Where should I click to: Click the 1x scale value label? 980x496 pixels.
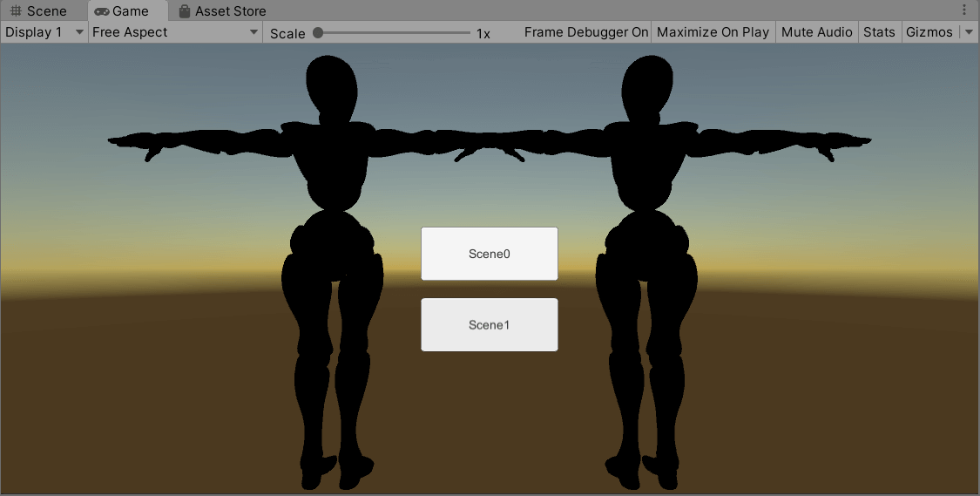(483, 33)
